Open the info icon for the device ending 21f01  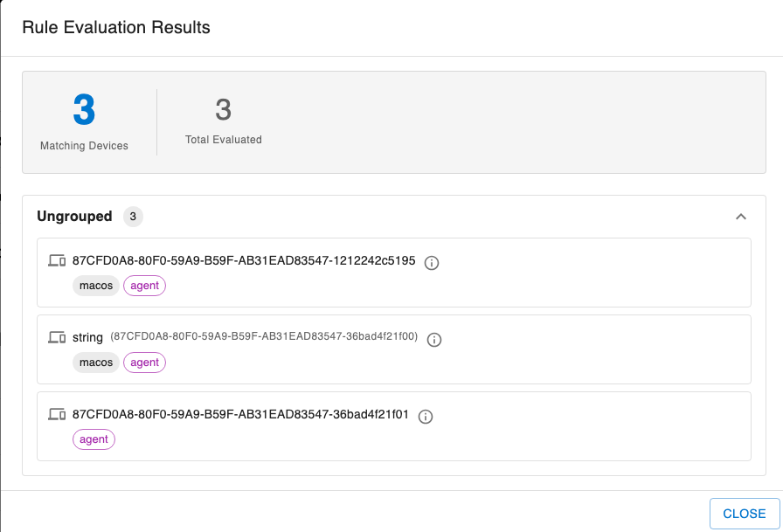(426, 416)
